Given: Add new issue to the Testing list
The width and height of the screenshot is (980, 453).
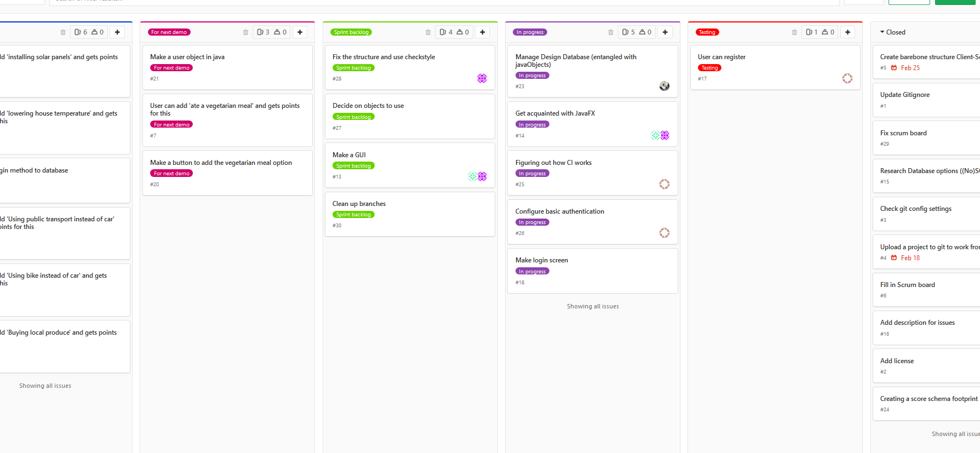Looking at the screenshot, I should (x=847, y=32).
